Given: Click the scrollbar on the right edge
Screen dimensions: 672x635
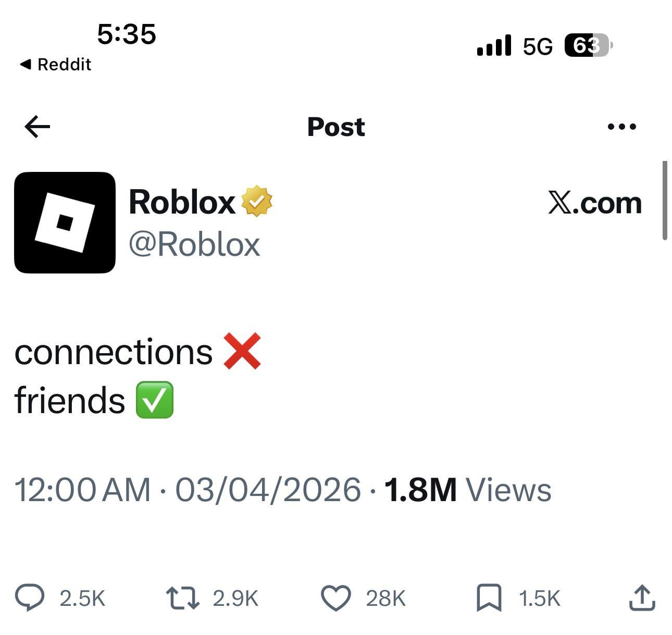Looking at the screenshot, I should pos(665,201).
